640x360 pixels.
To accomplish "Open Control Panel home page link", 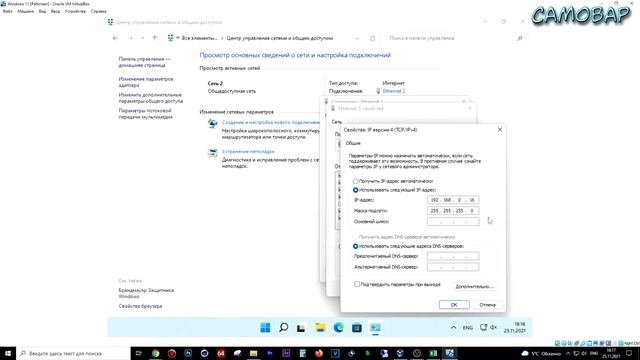I will pos(144,62).
